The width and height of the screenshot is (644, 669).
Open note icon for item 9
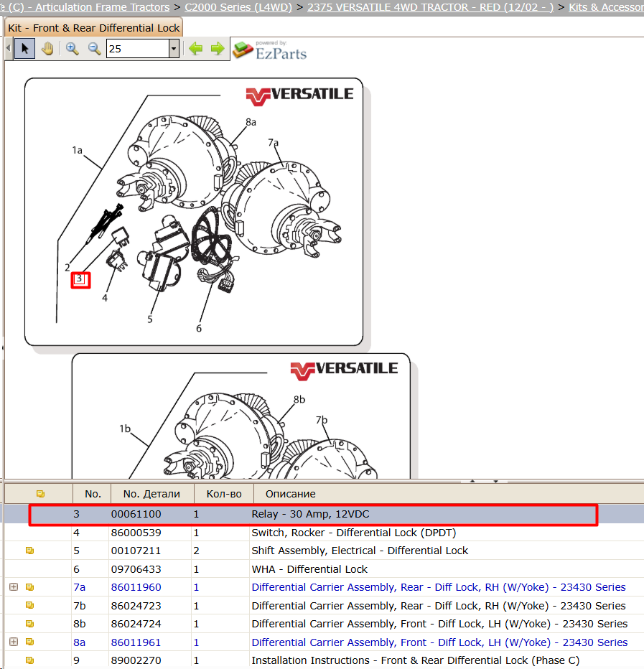click(30, 660)
